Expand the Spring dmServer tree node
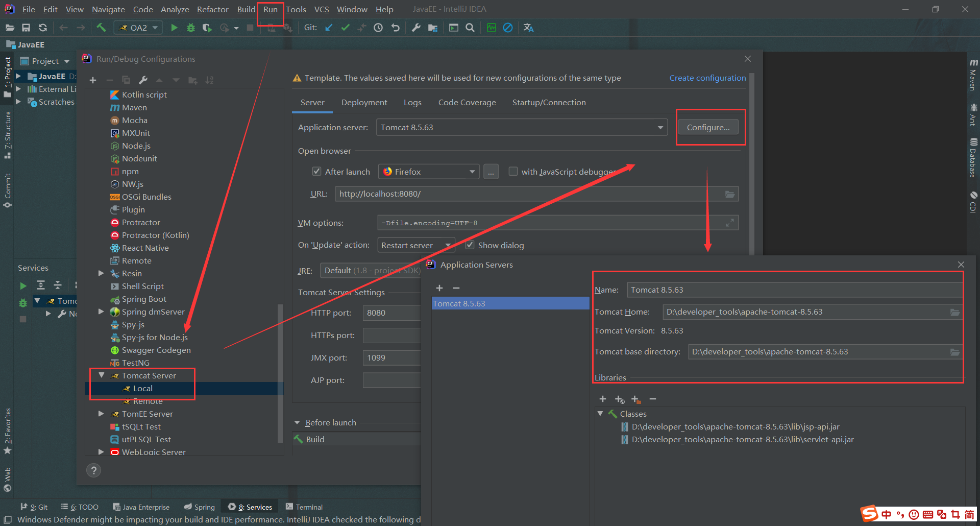Screen dimensions: 980x526 pos(101,312)
